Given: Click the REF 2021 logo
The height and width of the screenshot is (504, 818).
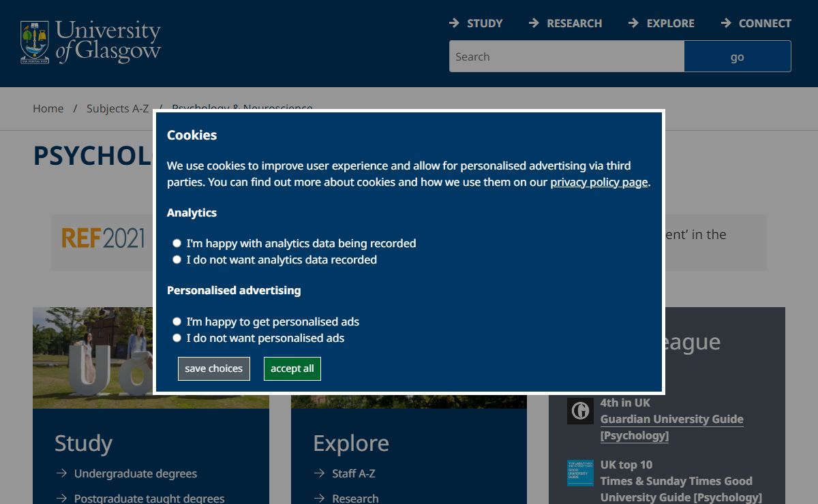Looking at the screenshot, I should 103,238.
